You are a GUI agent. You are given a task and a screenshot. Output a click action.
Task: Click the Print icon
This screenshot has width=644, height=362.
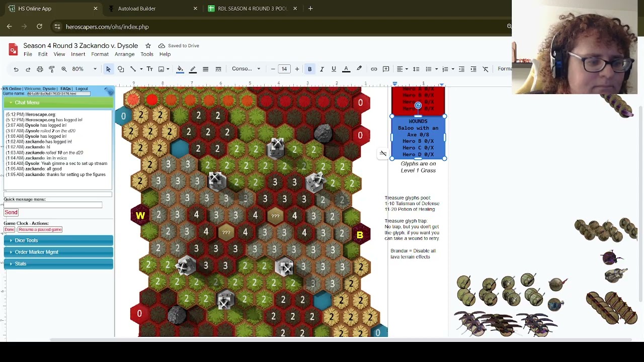(40, 69)
